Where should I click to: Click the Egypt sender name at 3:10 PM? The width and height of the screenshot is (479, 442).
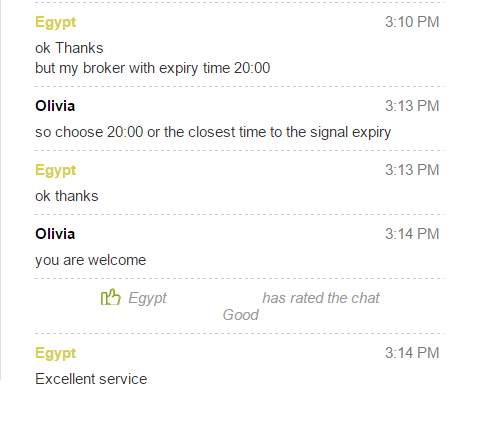56,23
